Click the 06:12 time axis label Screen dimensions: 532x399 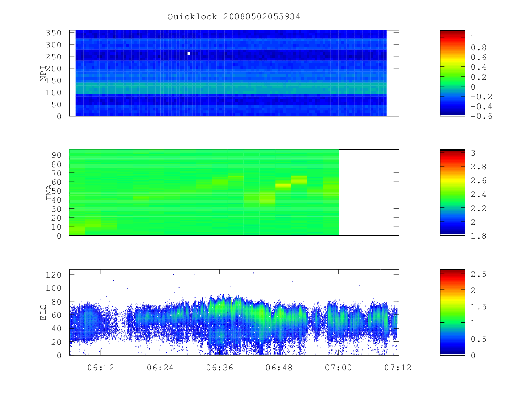click(x=101, y=367)
